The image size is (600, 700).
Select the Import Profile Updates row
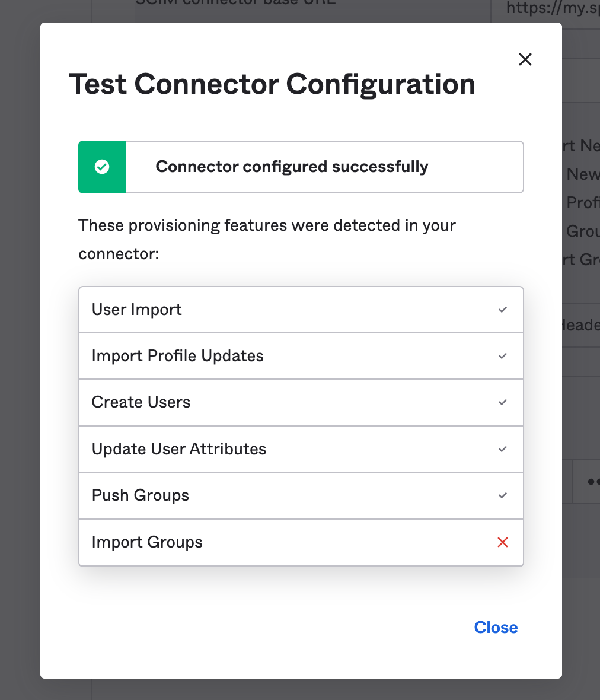[x=301, y=357]
